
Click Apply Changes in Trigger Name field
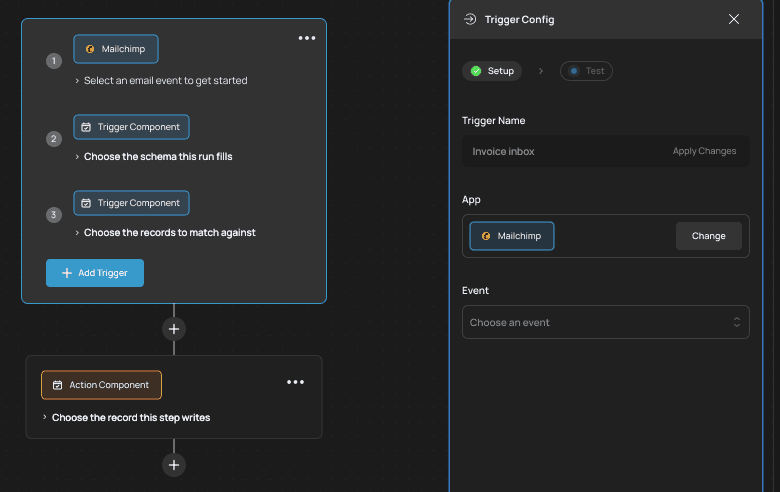click(x=704, y=151)
